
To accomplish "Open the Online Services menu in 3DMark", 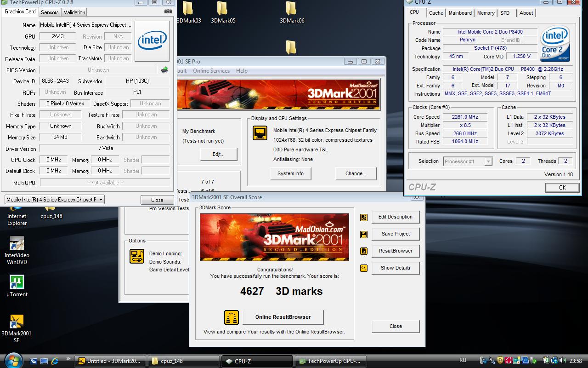I will tap(211, 71).
